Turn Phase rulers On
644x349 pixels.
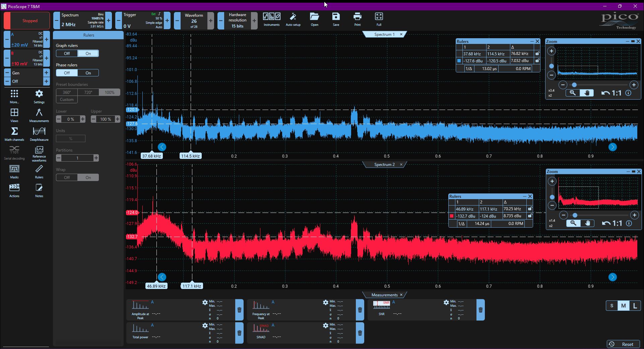(88, 73)
